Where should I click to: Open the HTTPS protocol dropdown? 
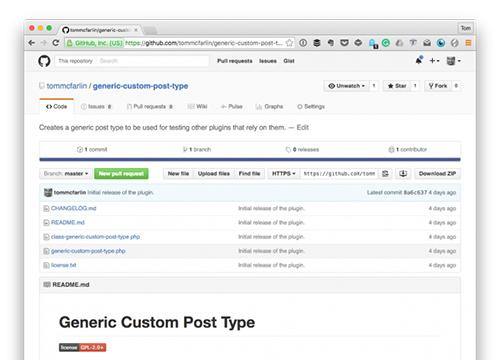click(x=283, y=174)
